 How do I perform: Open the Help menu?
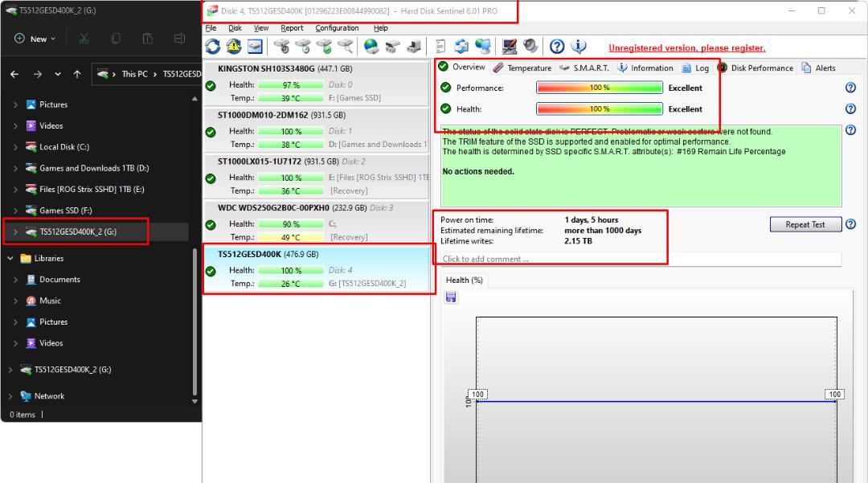click(380, 27)
